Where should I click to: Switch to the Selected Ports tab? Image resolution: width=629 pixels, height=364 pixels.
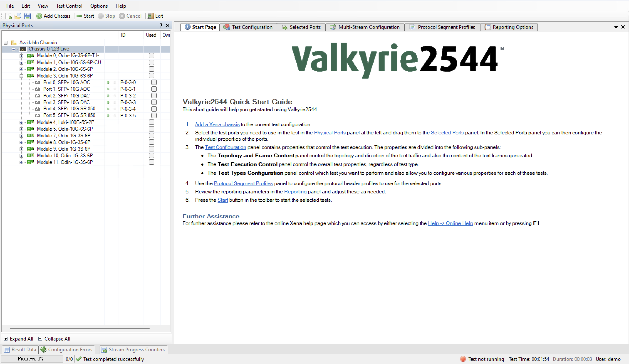coord(301,27)
